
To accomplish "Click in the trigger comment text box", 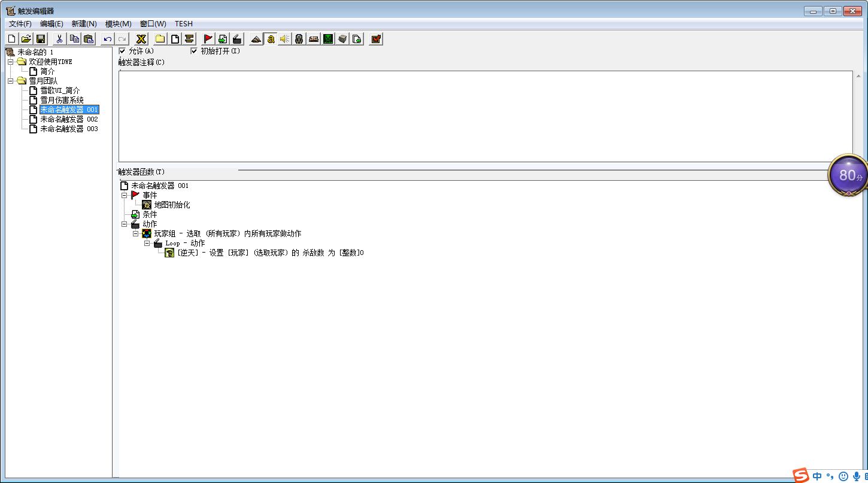I will click(485, 116).
